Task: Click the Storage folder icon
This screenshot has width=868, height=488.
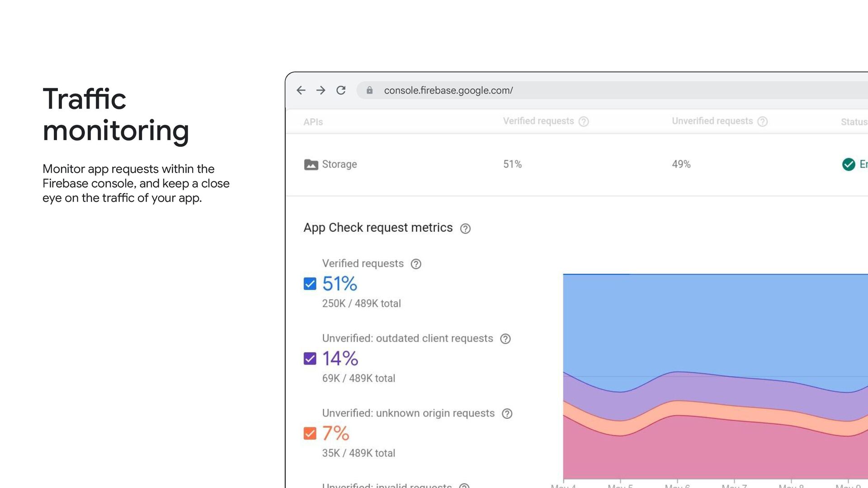Action: [311, 164]
